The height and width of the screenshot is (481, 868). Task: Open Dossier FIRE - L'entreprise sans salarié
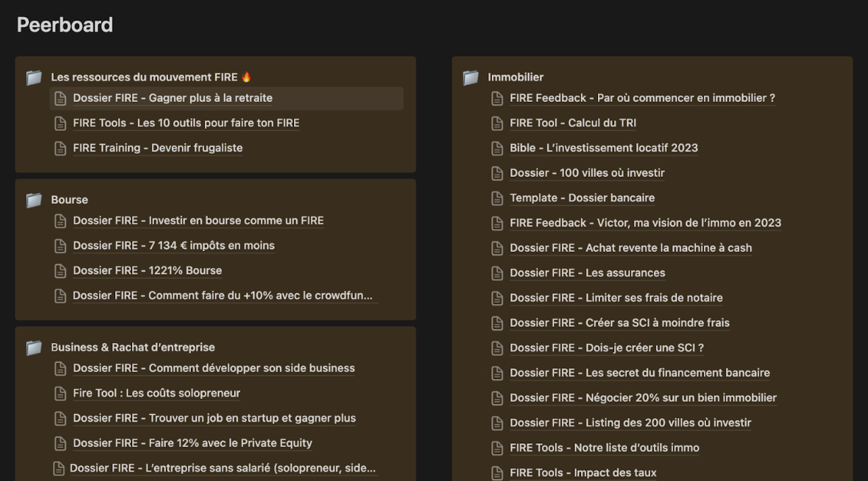coord(223,468)
